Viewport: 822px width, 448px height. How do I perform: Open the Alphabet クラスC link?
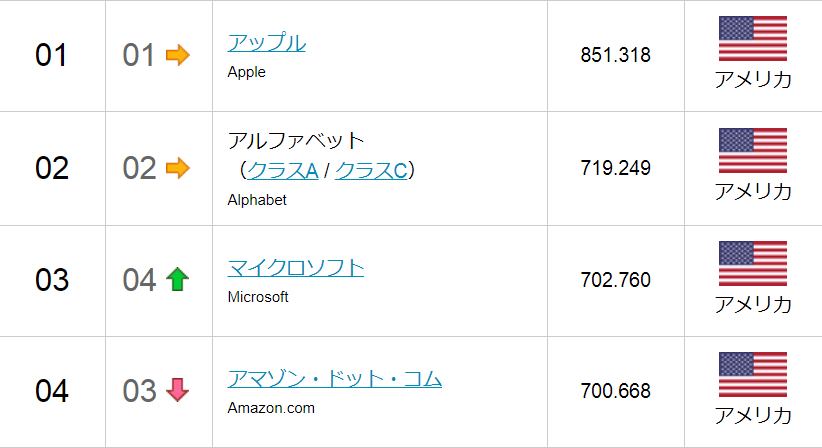(371, 170)
